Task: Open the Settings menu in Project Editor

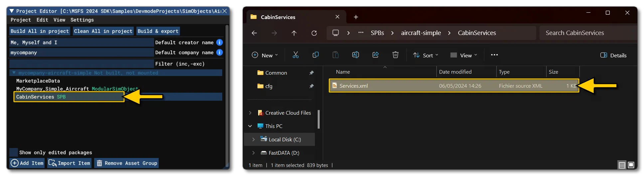Action: pos(82,20)
